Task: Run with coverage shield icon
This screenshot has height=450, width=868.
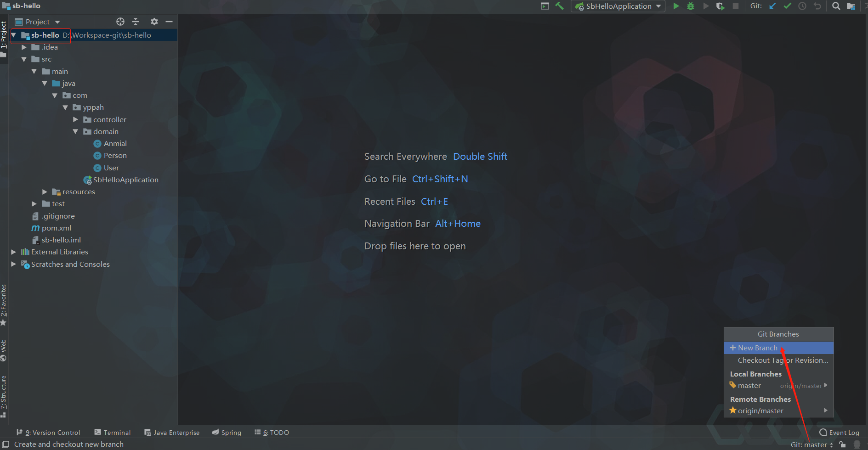Action: [x=720, y=6]
